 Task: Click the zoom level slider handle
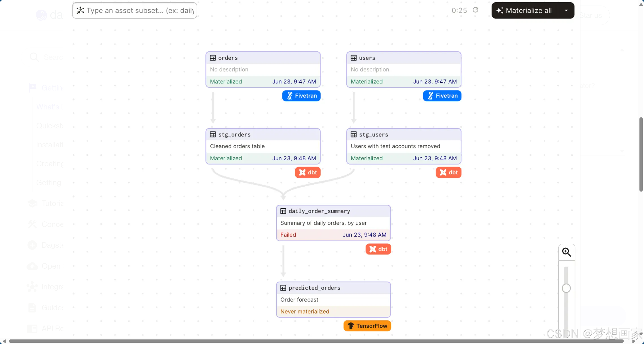click(x=566, y=288)
